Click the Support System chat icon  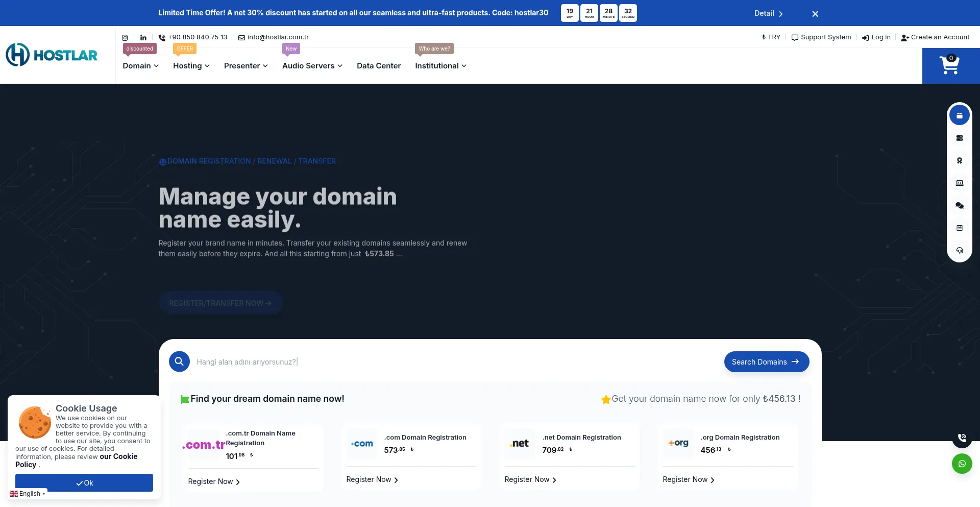tap(795, 38)
